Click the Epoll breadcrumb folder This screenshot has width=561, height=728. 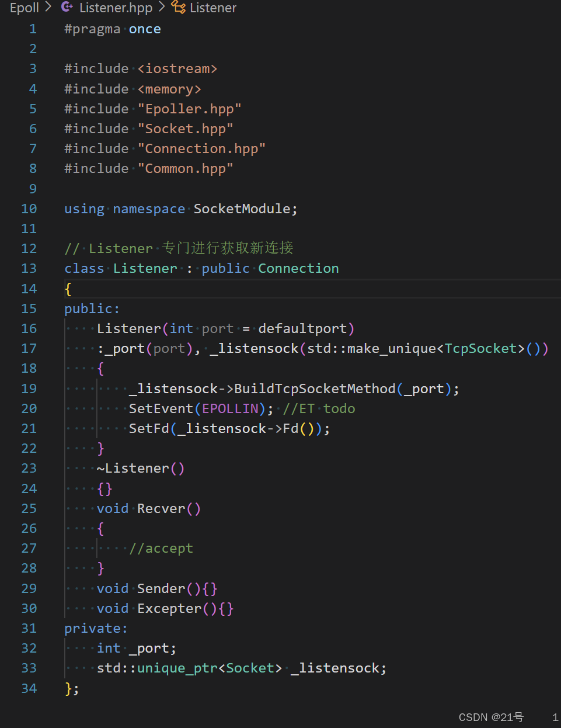tap(24, 8)
